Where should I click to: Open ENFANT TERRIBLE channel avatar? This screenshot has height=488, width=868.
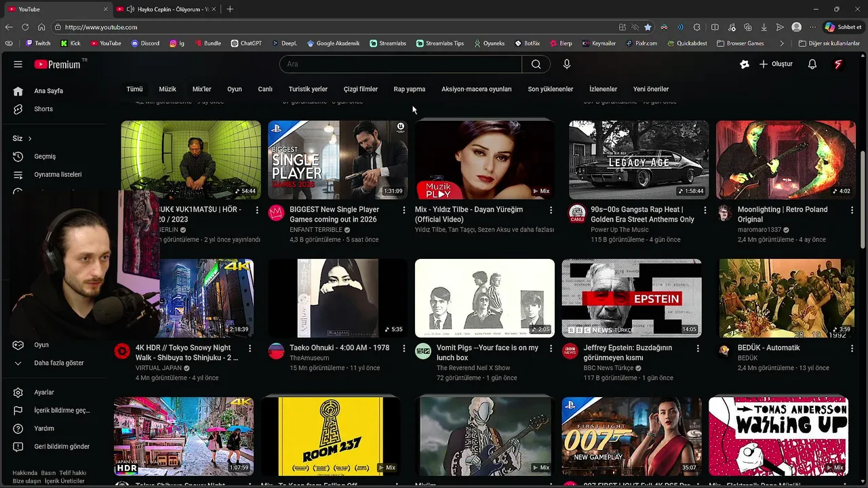click(x=276, y=213)
